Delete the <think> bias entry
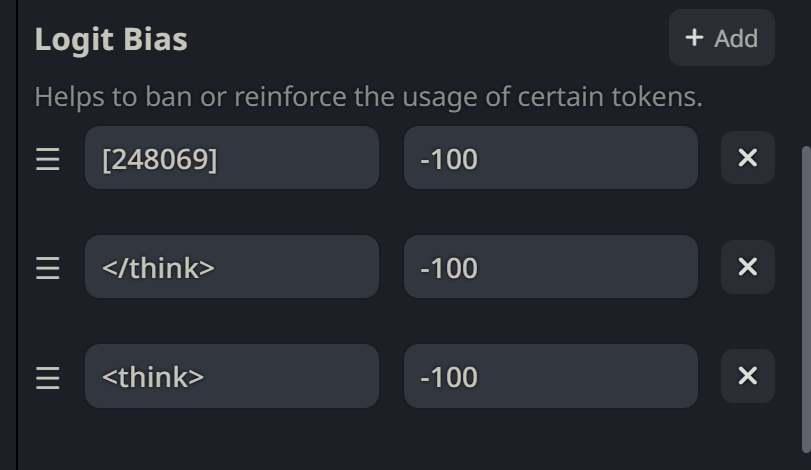811x470 pixels. point(747,376)
